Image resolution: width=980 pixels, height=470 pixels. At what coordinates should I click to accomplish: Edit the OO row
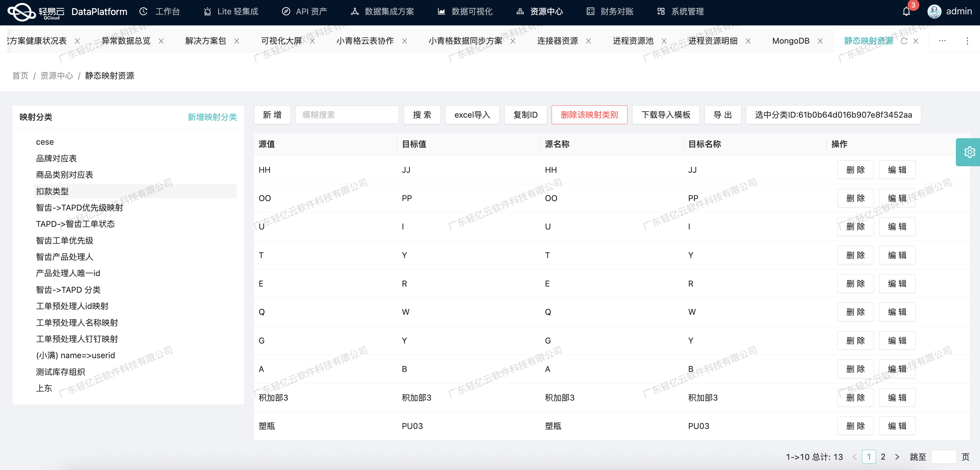point(897,198)
